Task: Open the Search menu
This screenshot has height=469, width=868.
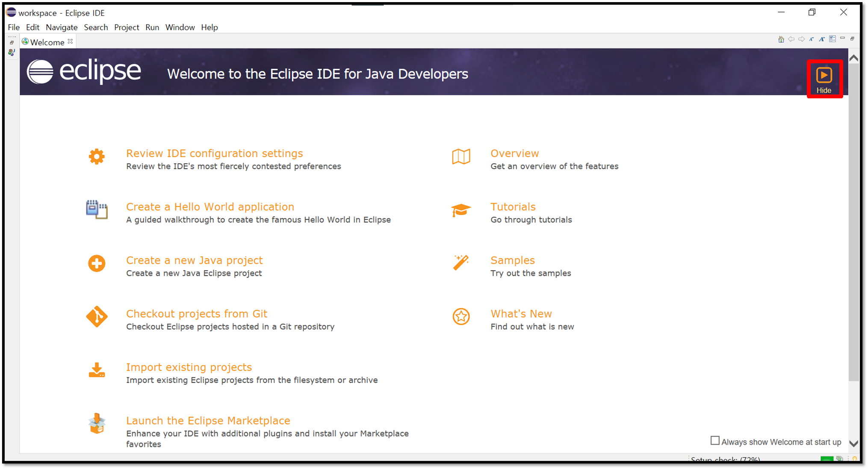Action: point(96,27)
